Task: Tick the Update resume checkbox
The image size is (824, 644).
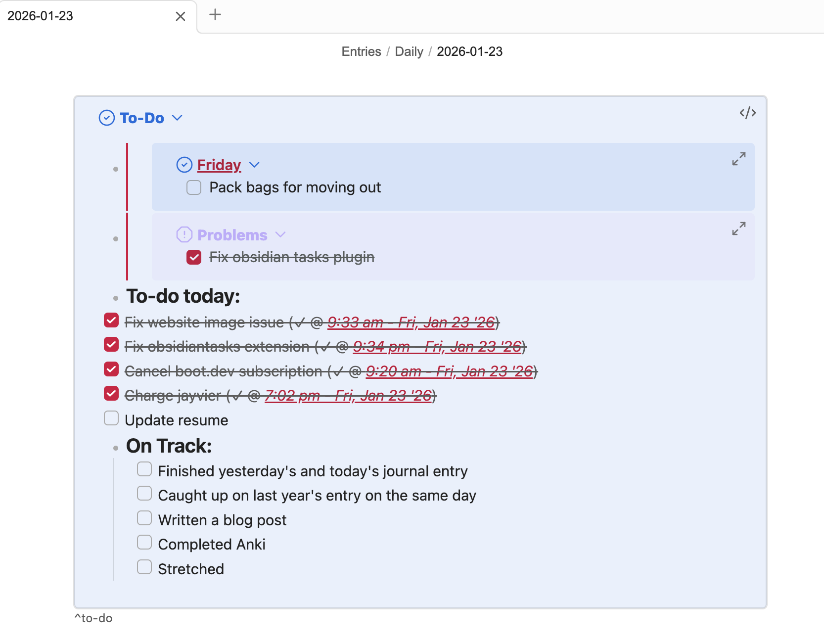Action: [111, 418]
